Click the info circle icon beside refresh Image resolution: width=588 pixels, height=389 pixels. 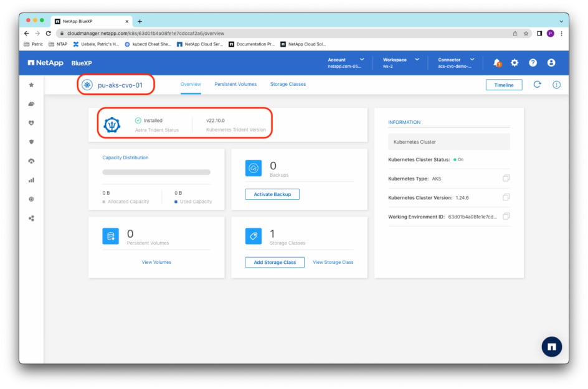click(556, 85)
